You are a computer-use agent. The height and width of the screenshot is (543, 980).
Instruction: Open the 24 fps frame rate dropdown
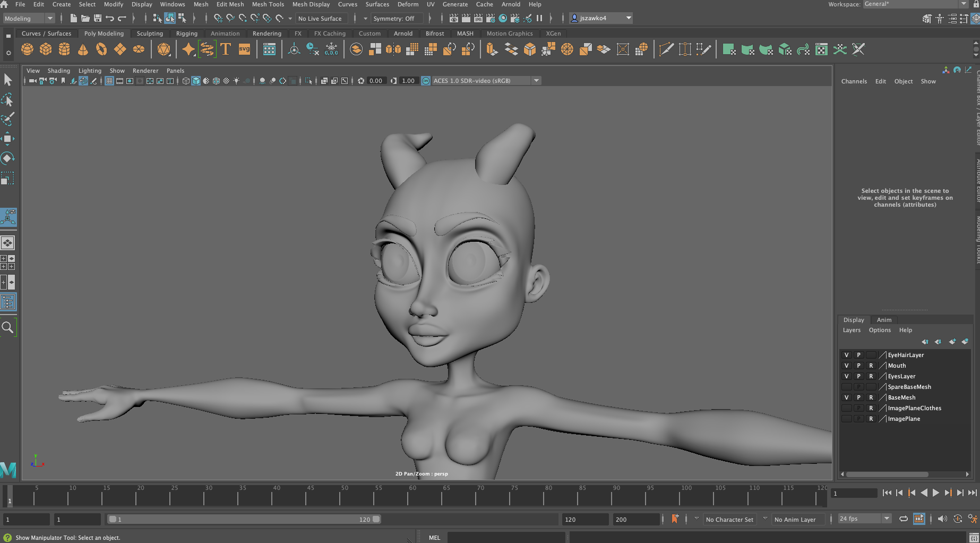point(886,519)
